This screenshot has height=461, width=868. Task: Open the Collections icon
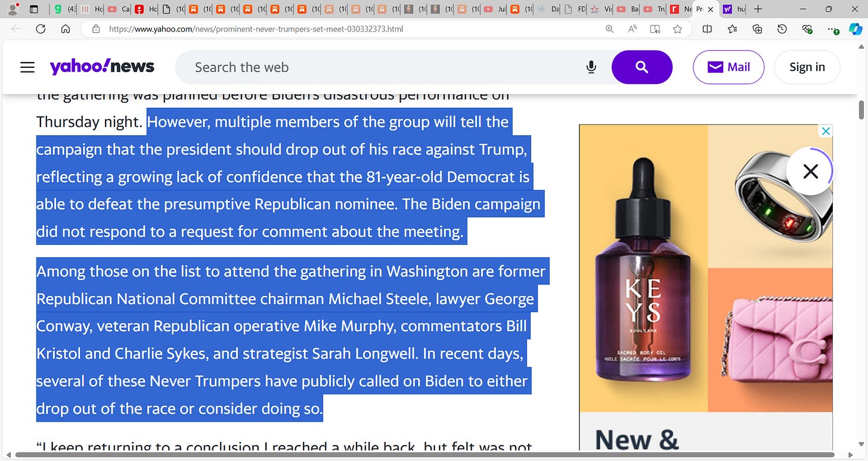coord(757,29)
